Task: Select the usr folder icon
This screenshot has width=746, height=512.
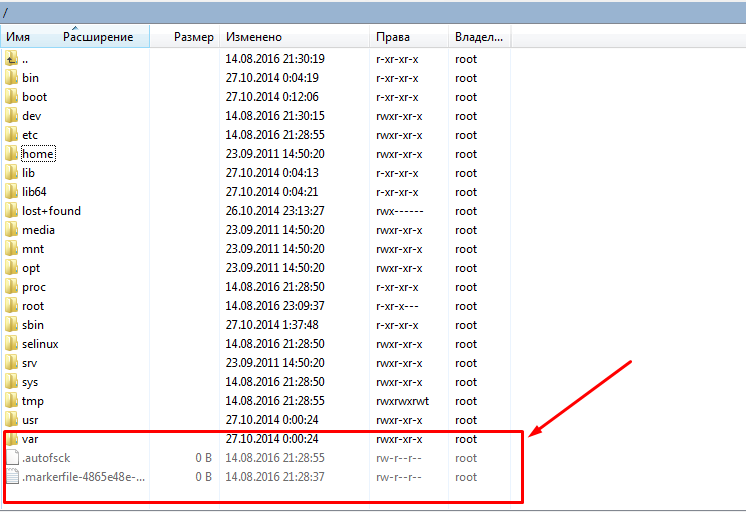Action: 12,421
